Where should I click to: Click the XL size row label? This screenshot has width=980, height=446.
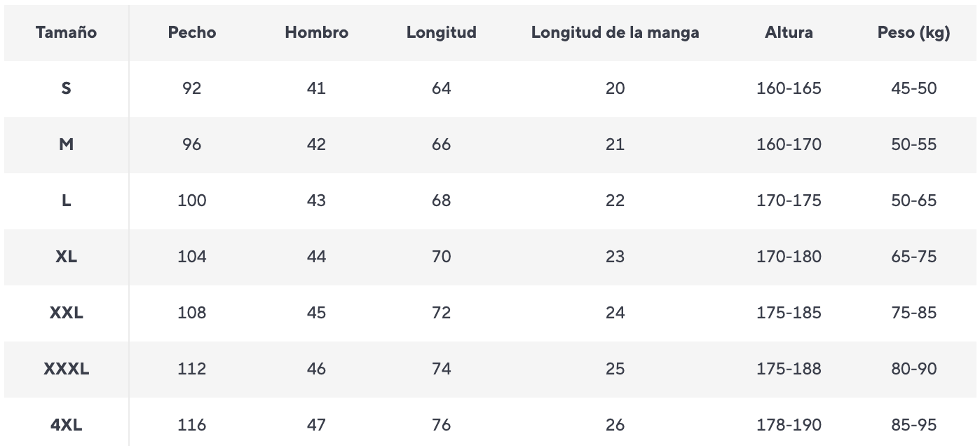66,257
